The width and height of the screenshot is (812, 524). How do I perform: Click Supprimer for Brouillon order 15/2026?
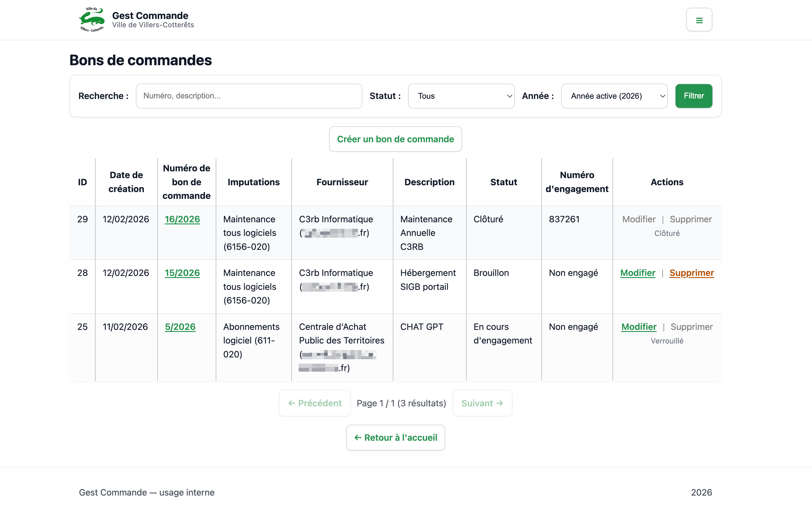pyautogui.click(x=691, y=273)
